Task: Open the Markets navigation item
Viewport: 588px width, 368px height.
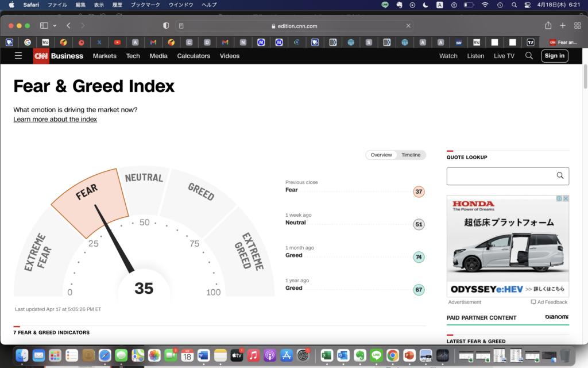Action: (x=105, y=56)
